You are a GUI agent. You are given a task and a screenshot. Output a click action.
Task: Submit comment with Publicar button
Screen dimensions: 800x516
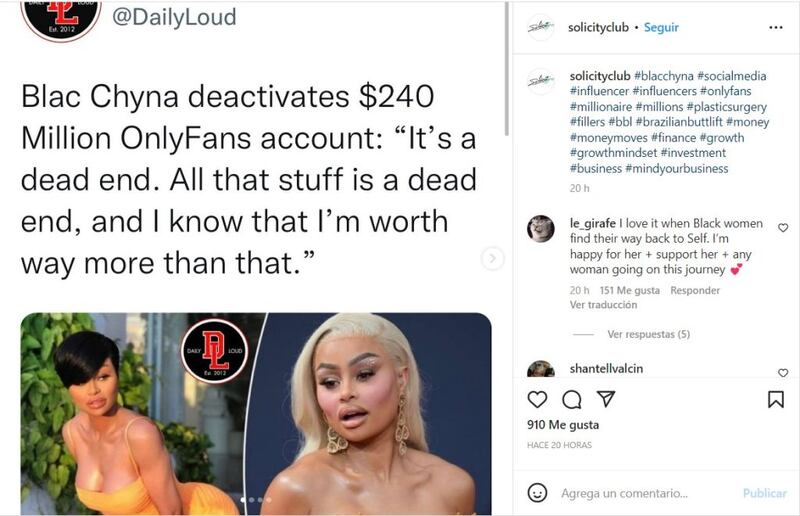click(x=764, y=494)
